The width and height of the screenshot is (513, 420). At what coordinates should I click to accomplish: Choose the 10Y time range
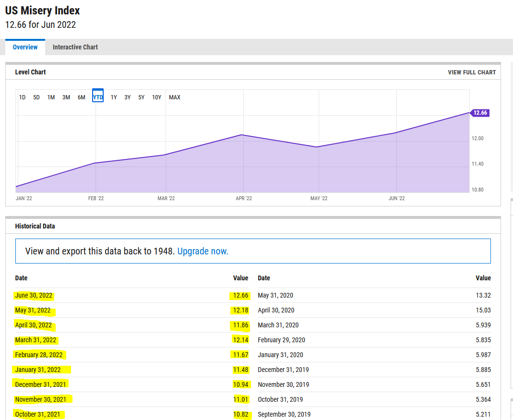(157, 97)
